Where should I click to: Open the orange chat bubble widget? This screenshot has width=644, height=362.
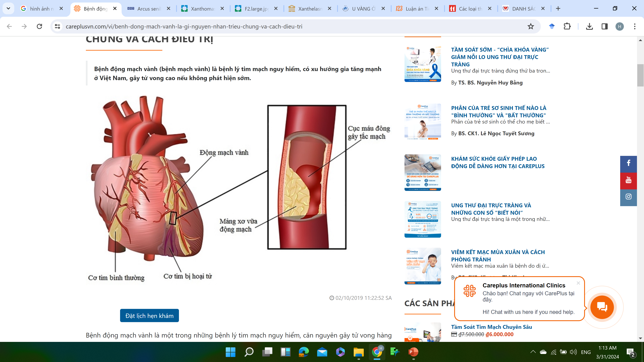click(602, 307)
